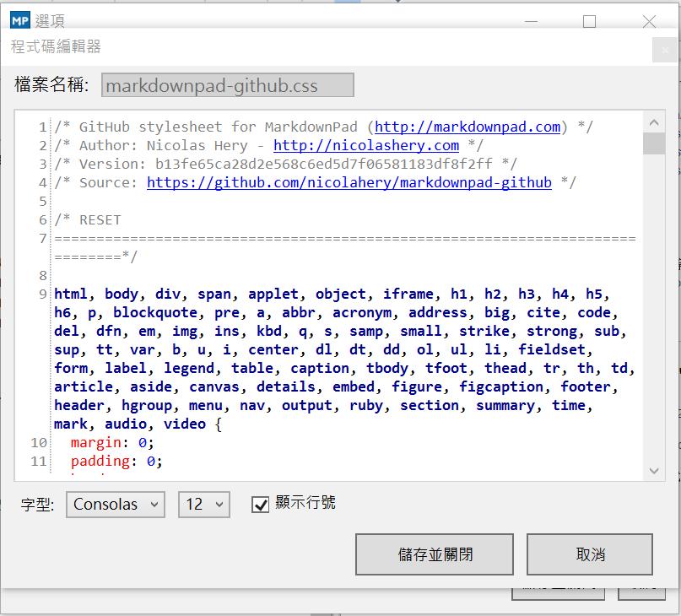The height and width of the screenshot is (616, 681).
Task: Click the MP application icon in title bar
Action: (20, 20)
